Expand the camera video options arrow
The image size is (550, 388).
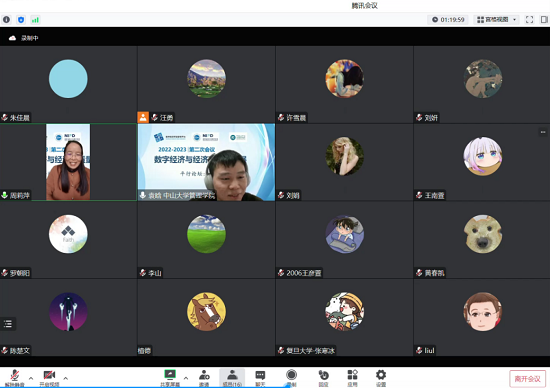pos(66,378)
